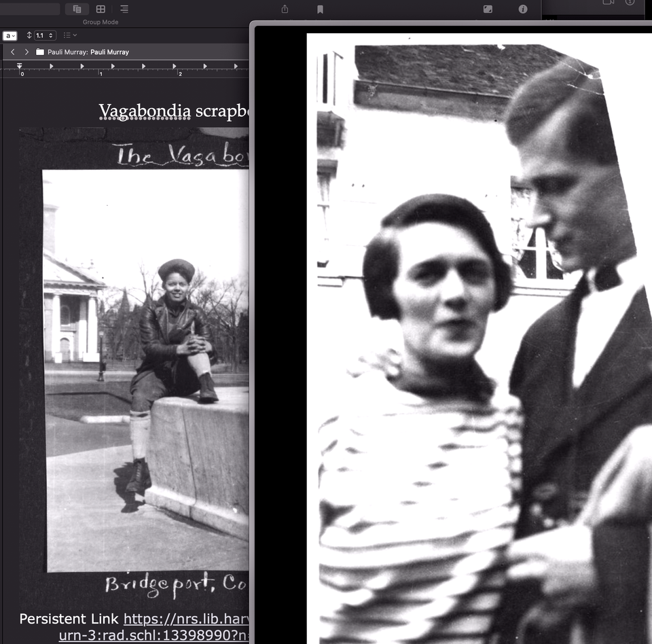Navigate back using the left chevron
652x644 pixels.
click(x=12, y=52)
